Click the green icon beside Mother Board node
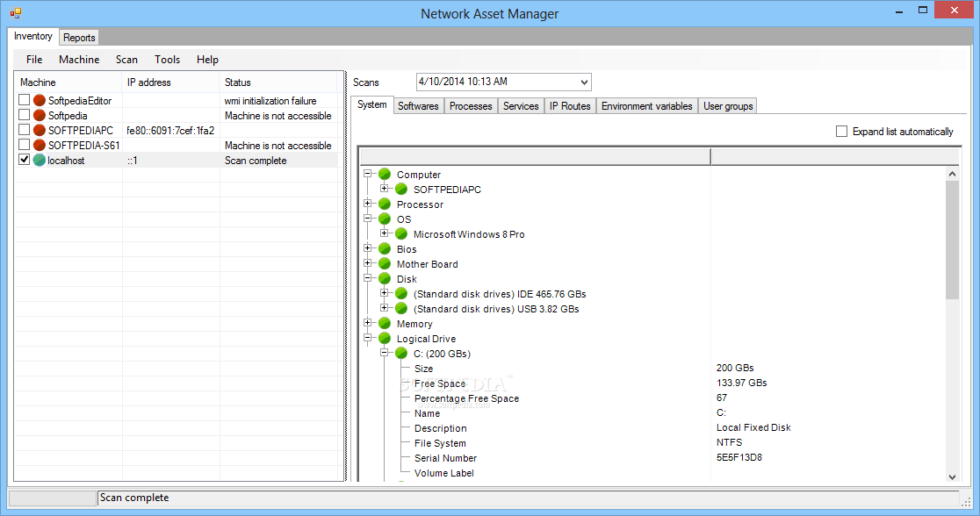 tap(385, 263)
